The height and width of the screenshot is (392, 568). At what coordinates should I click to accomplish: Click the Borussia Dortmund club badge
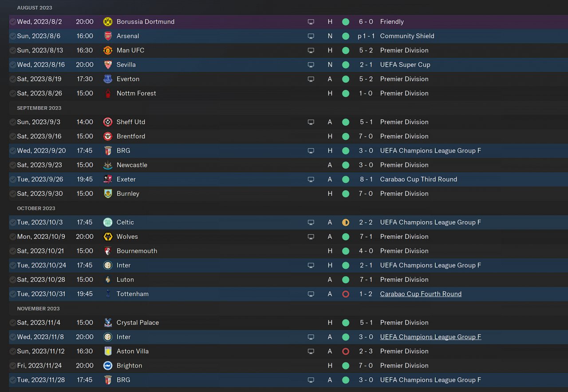click(107, 22)
